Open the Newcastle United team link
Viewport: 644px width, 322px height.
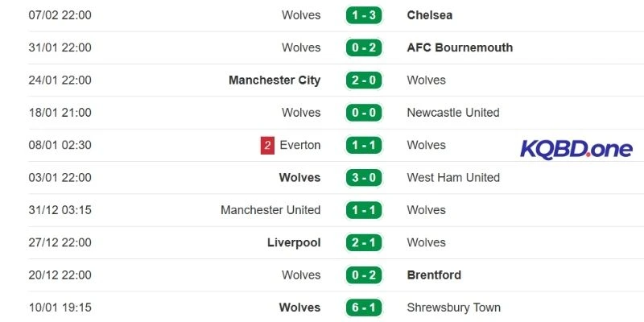click(x=453, y=113)
